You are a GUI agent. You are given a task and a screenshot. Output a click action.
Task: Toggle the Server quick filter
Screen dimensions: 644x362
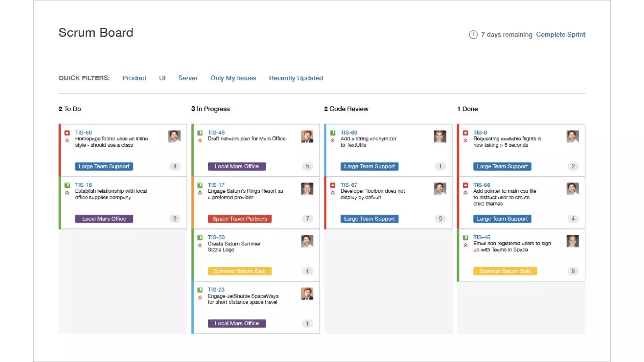point(188,78)
